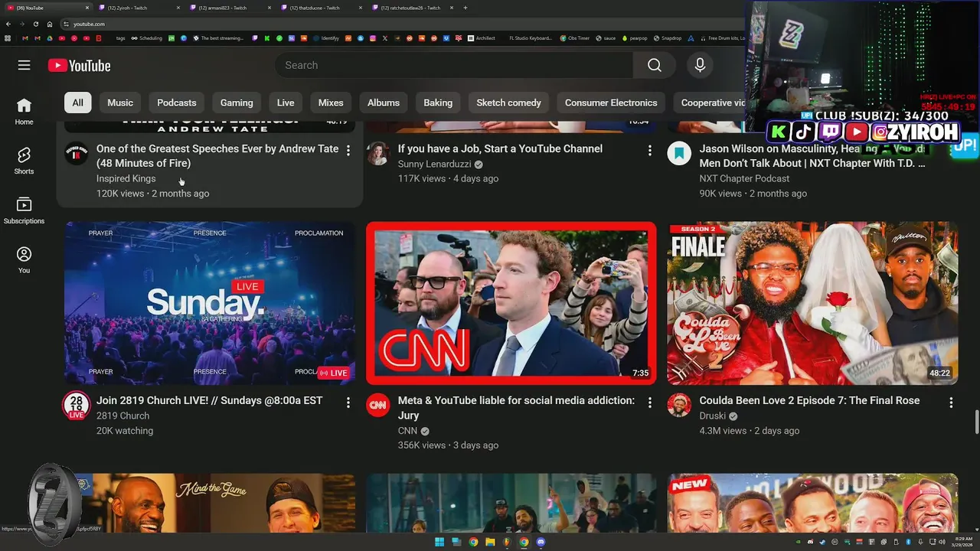This screenshot has width=980, height=551.
Task: Open the 2819 Church live avatar
Action: point(76,406)
